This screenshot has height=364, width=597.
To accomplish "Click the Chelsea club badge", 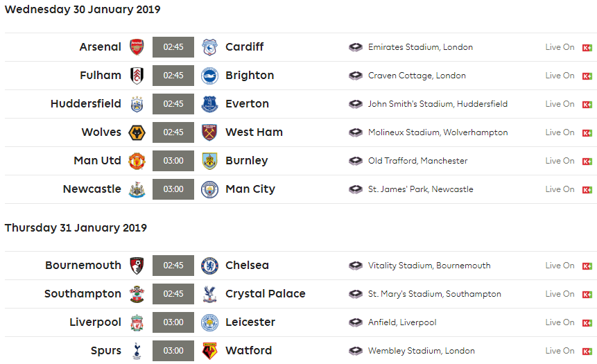I will click(x=209, y=266).
